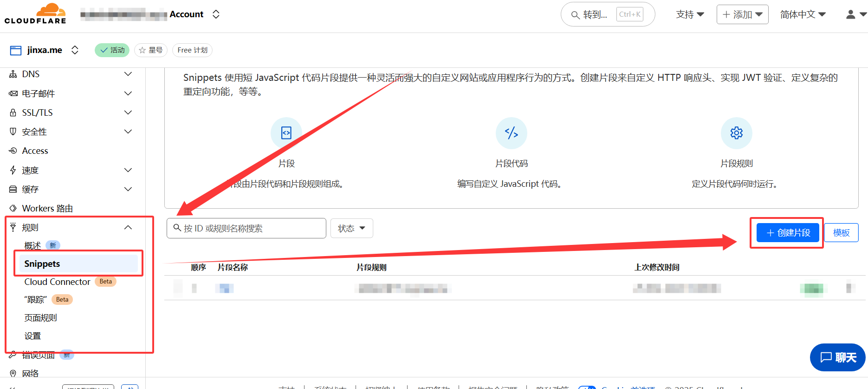Collapse the Rules sidebar section
The width and height of the screenshot is (868, 389).
pos(128,227)
